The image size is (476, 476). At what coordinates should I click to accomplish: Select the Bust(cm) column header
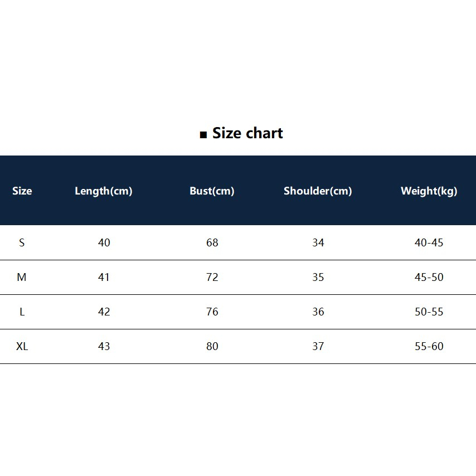[x=212, y=191]
